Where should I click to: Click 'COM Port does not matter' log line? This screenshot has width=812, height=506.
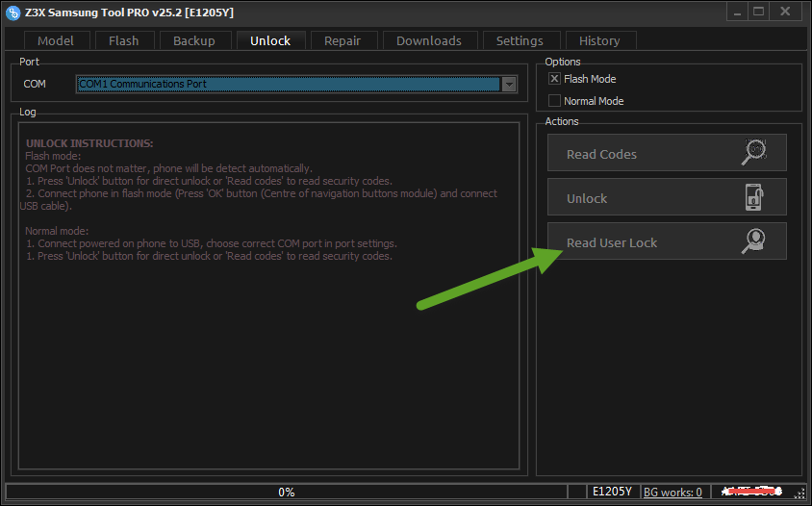(168, 168)
